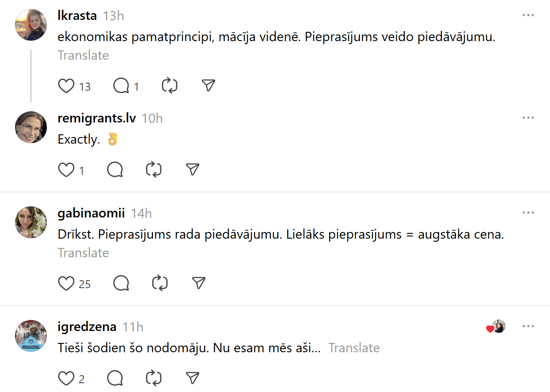The width and height of the screenshot is (550, 392).
Task: Open gabinaomii's profile picture
Action: tap(31, 222)
